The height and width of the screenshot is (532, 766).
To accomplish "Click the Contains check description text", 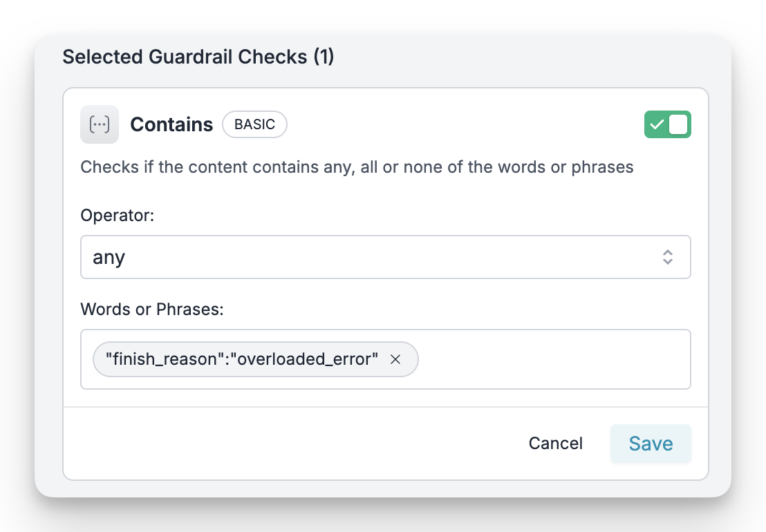I will point(357,167).
